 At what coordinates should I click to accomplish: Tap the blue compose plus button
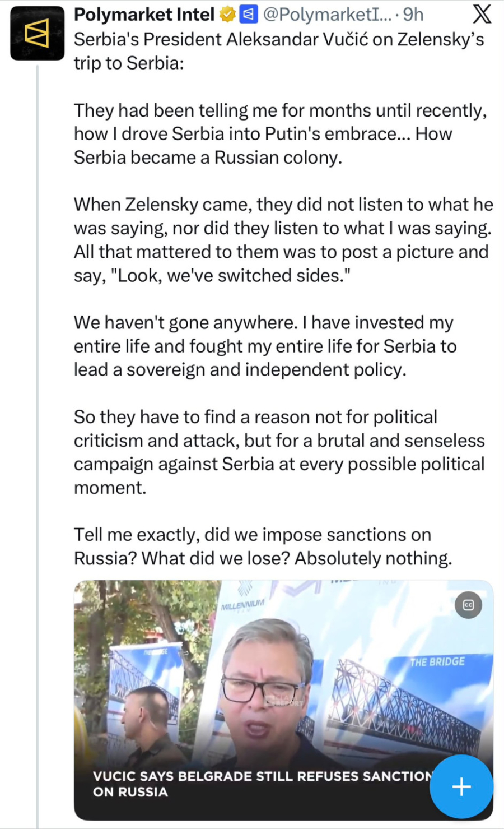[x=461, y=786]
